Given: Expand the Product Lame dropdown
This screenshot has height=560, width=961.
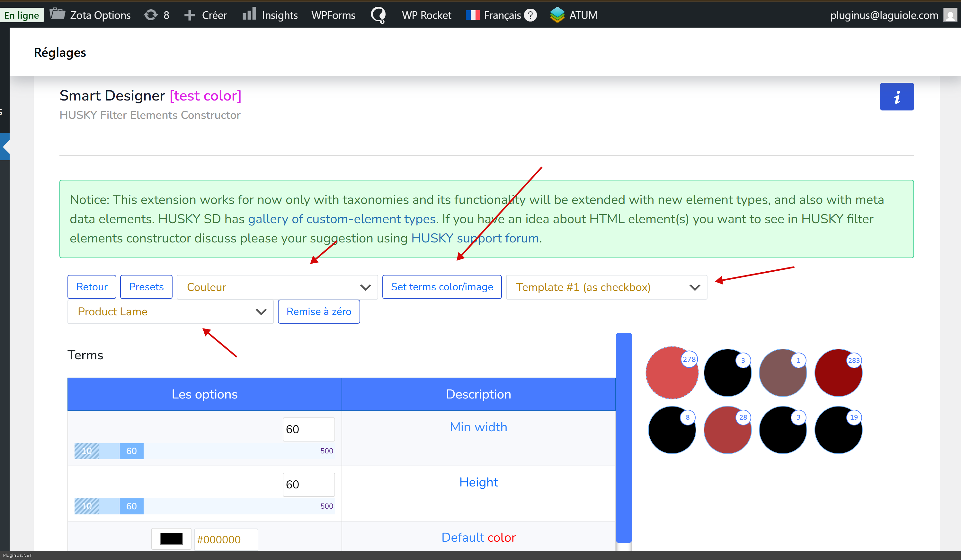Looking at the screenshot, I should pyautogui.click(x=171, y=311).
